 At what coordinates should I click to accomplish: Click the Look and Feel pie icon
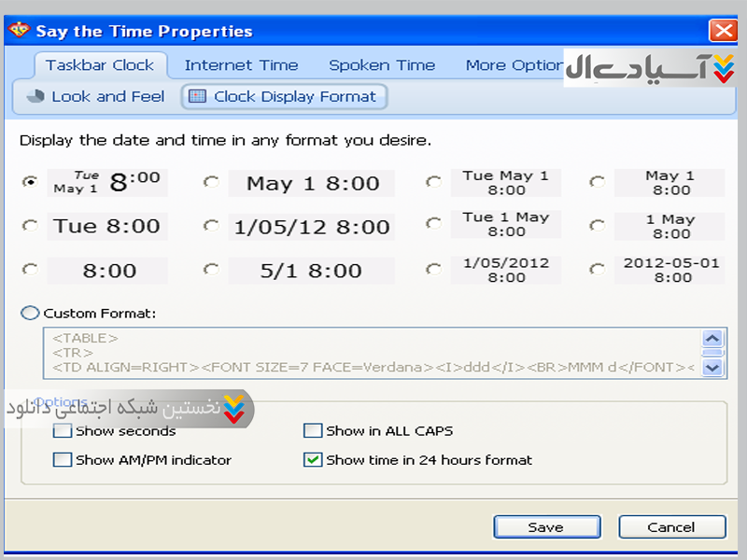pyautogui.click(x=35, y=96)
